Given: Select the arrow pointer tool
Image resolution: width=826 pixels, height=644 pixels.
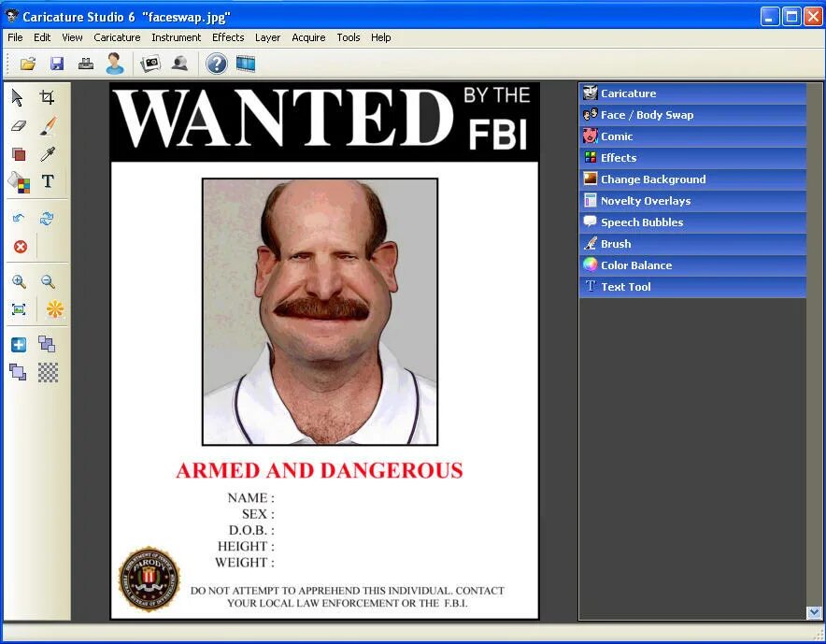Looking at the screenshot, I should point(18,97).
